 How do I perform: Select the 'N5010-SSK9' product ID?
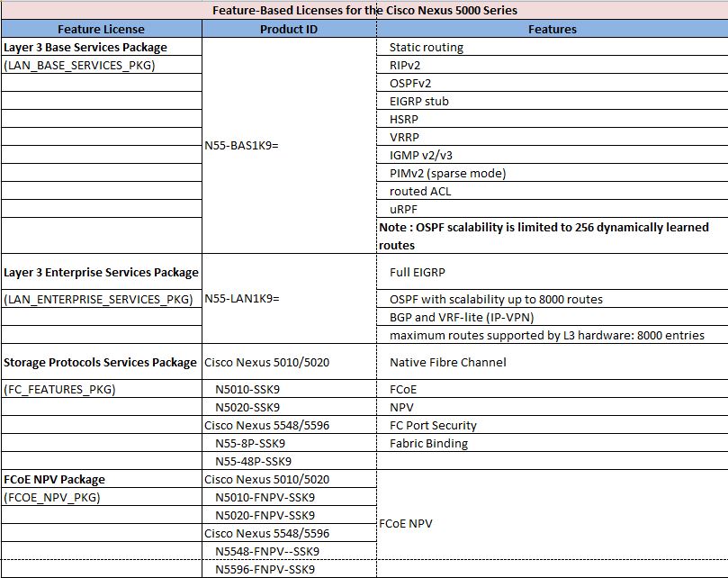tap(289, 389)
